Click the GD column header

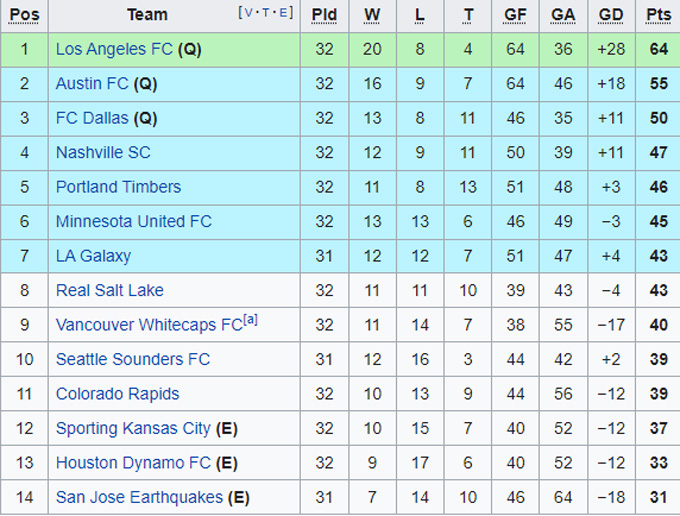(610, 15)
